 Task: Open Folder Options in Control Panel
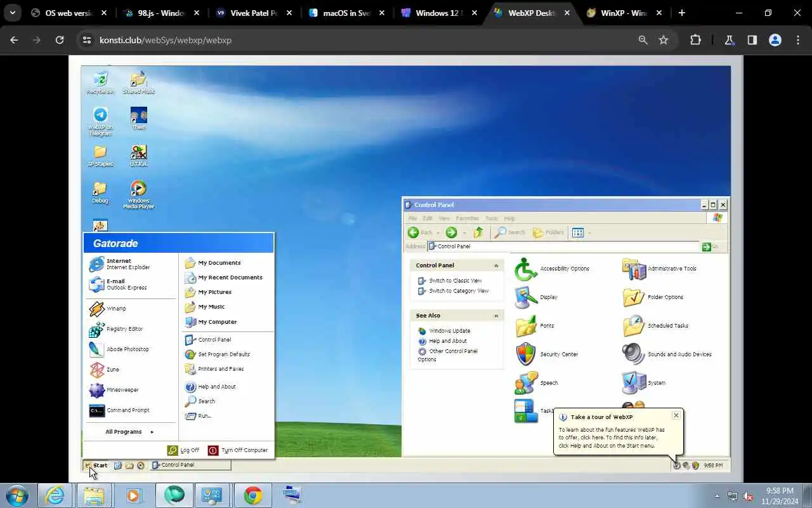coord(653,297)
